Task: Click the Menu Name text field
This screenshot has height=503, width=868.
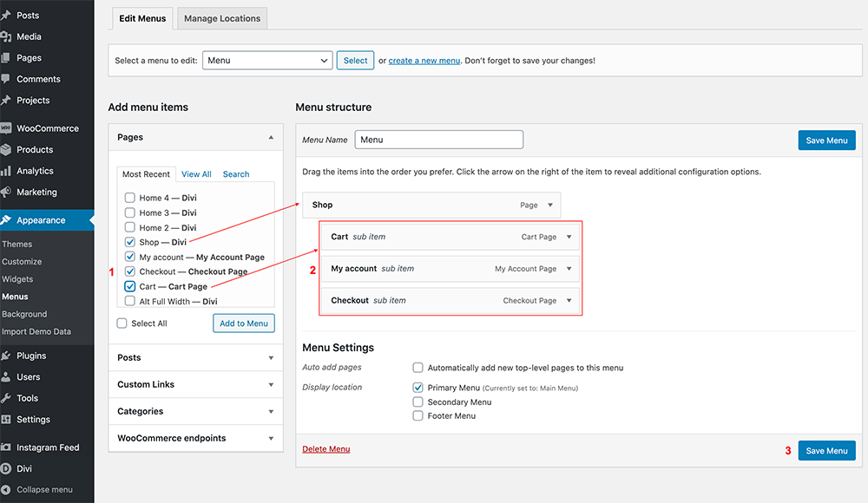Action: point(439,140)
